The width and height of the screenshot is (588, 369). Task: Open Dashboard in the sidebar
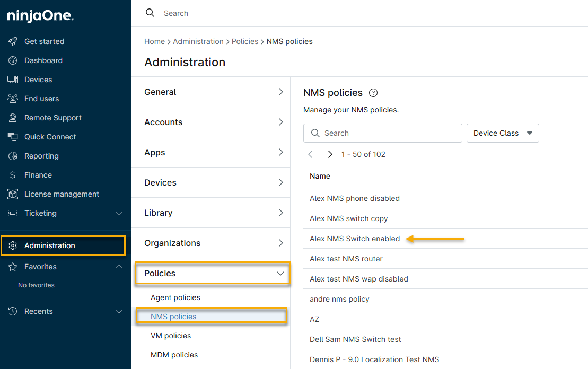(43, 60)
